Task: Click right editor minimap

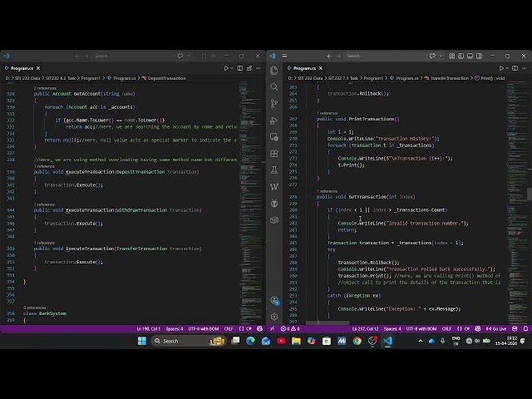Action: [516, 202]
